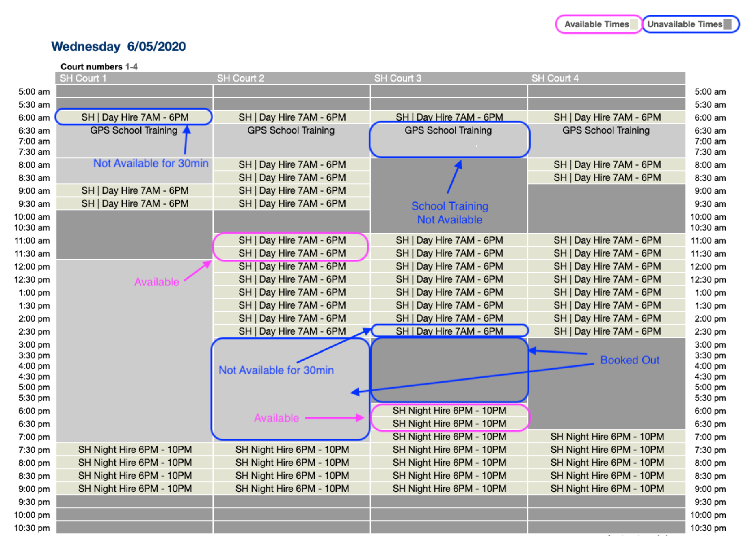Image resolution: width=756 pixels, height=545 pixels.
Task: Open Court 4 GPS School Training block
Action: (x=607, y=141)
